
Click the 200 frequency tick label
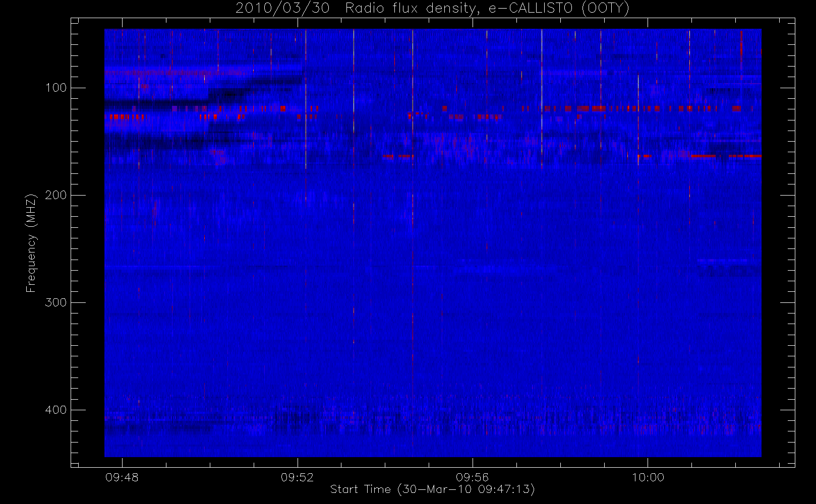click(x=55, y=195)
